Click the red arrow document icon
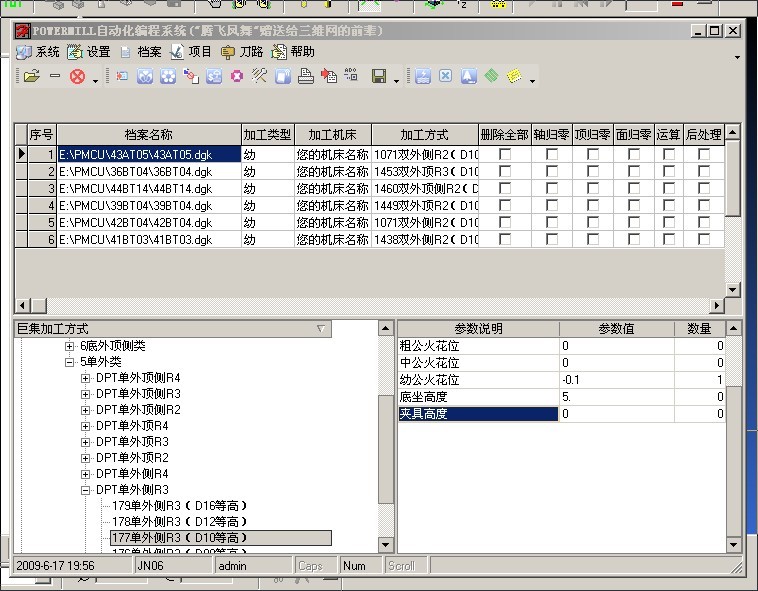The width and height of the screenshot is (758, 591). click(x=329, y=76)
